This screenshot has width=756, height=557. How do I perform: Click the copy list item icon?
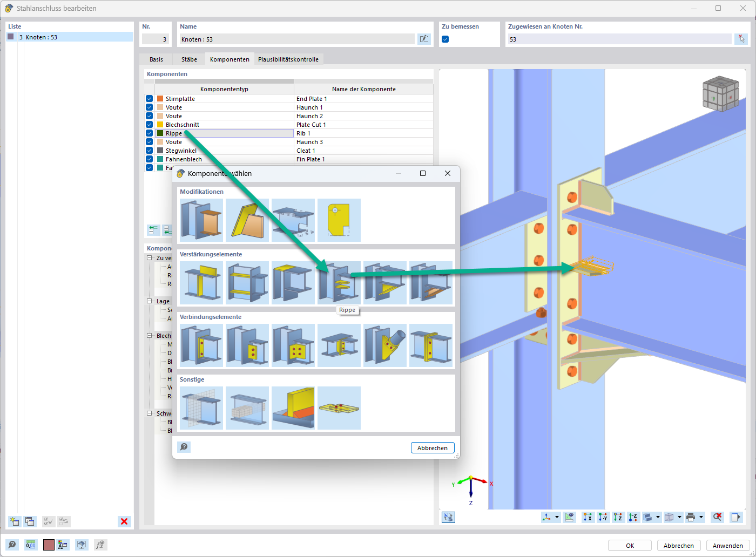point(30,521)
